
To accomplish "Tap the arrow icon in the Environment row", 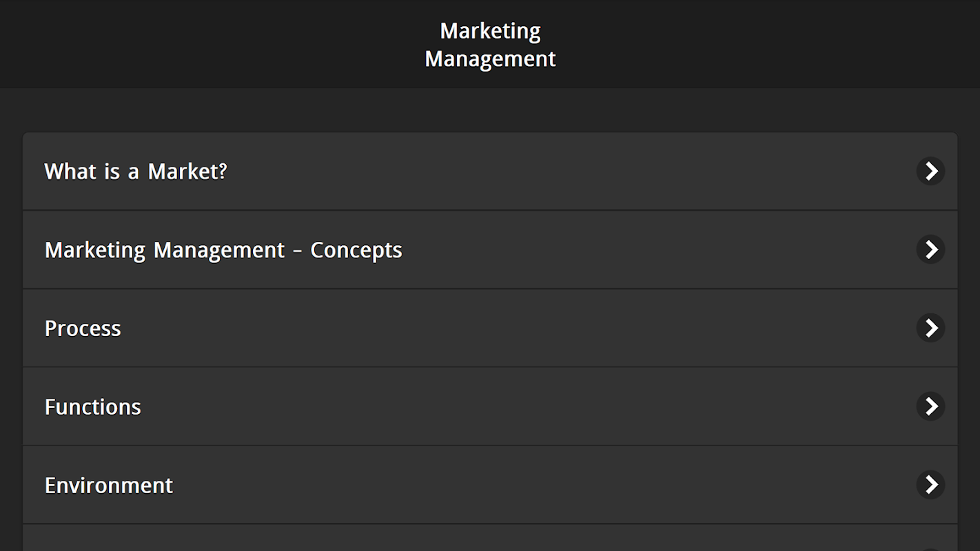I will tap(930, 485).
